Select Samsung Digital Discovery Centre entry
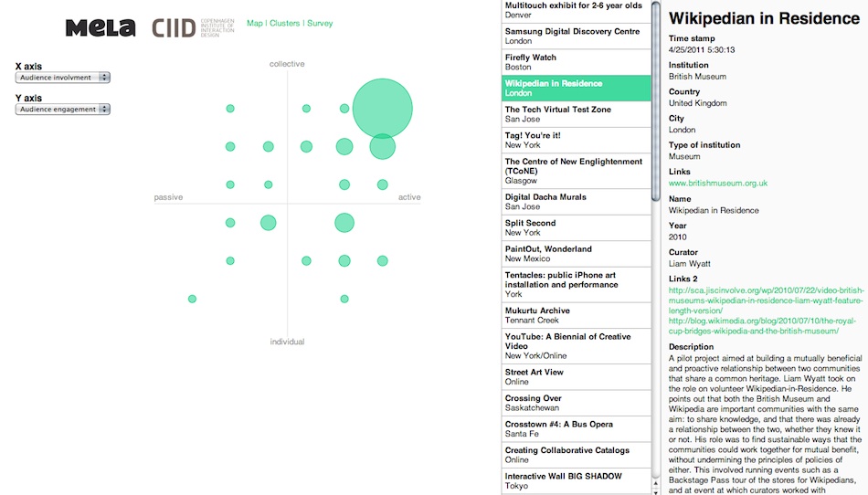This screenshot has height=495, width=868. 577,36
